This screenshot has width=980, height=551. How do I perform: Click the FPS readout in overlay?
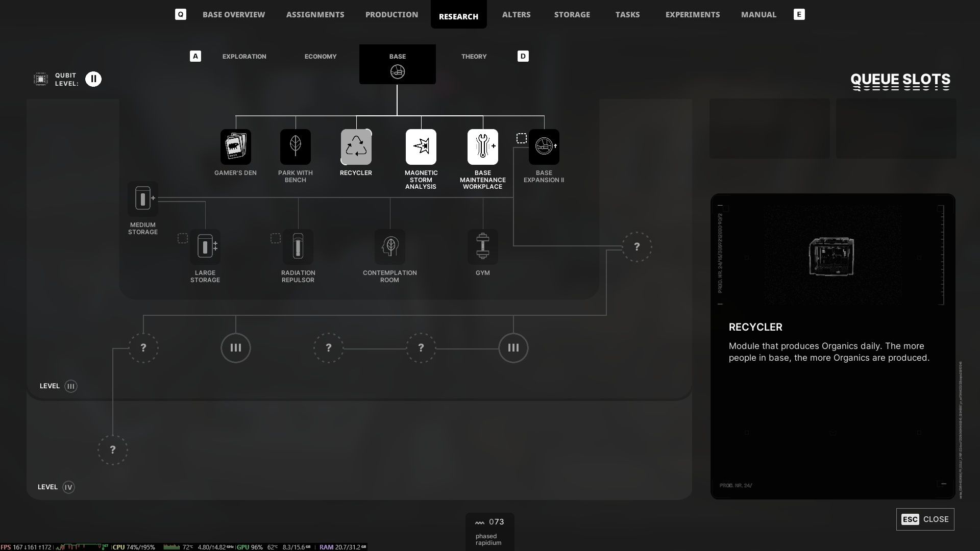[26, 547]
